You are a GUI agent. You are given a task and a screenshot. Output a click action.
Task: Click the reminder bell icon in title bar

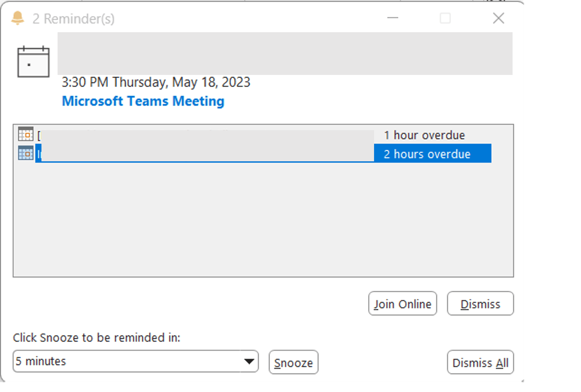(18, 18)
